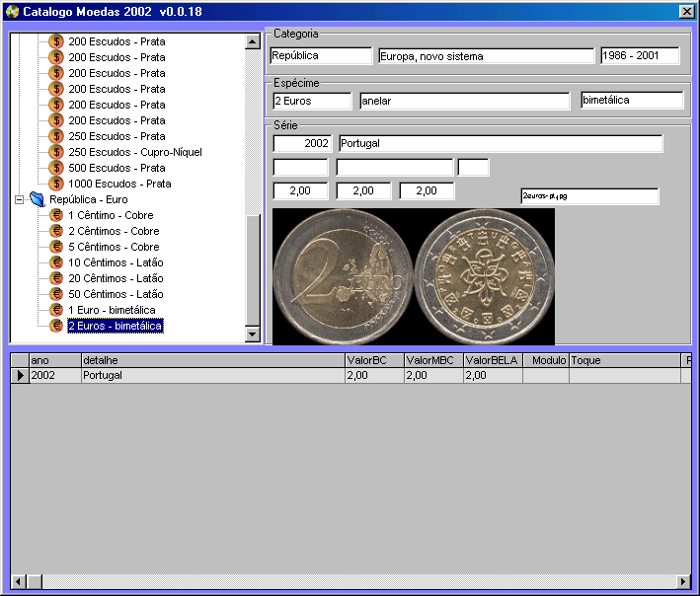Click the dollar coin icon beside 500 Escudos - Prata
700x596 pixels.
pyautogui.click(x=56, y=168)
